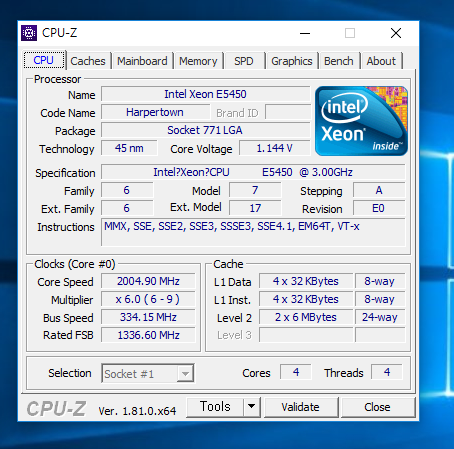View the About tab
454x449 pixels.
pyautogui.click(x=381, y=61)
